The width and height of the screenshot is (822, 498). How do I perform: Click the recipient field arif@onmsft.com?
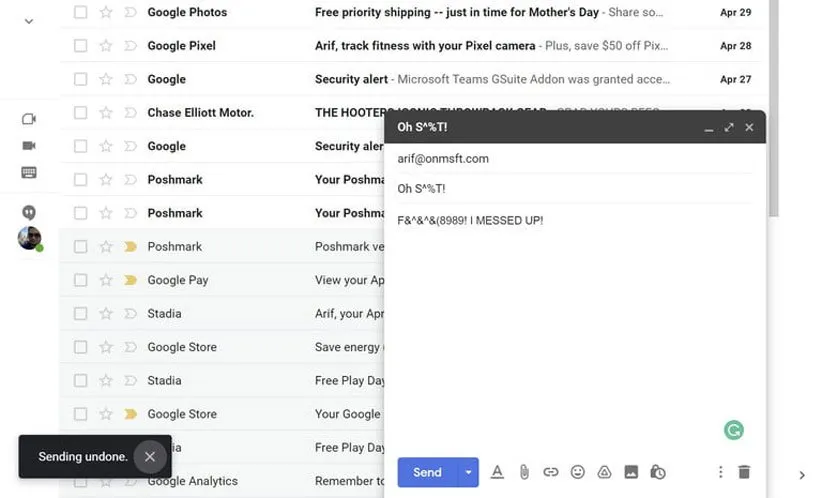coord(443,159)
